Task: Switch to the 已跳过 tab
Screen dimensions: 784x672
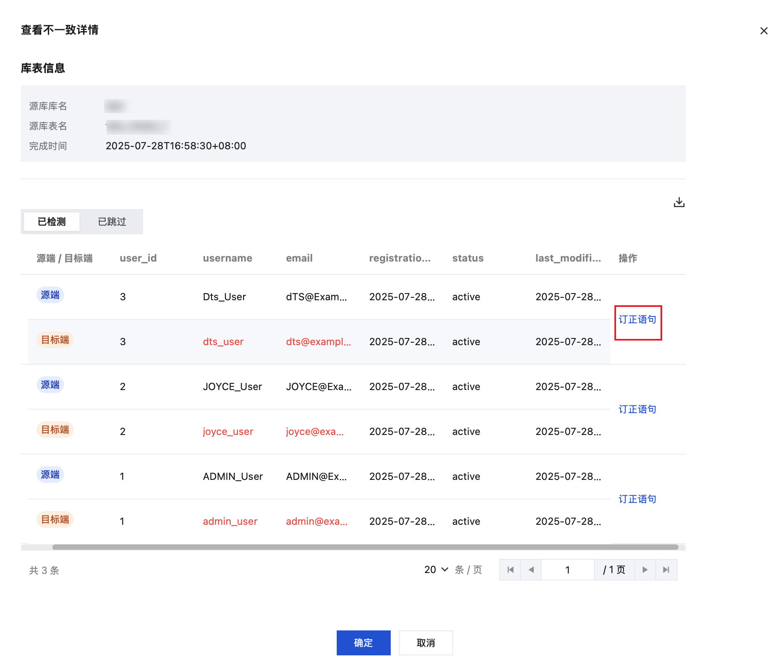Action: tap(112, 222)
